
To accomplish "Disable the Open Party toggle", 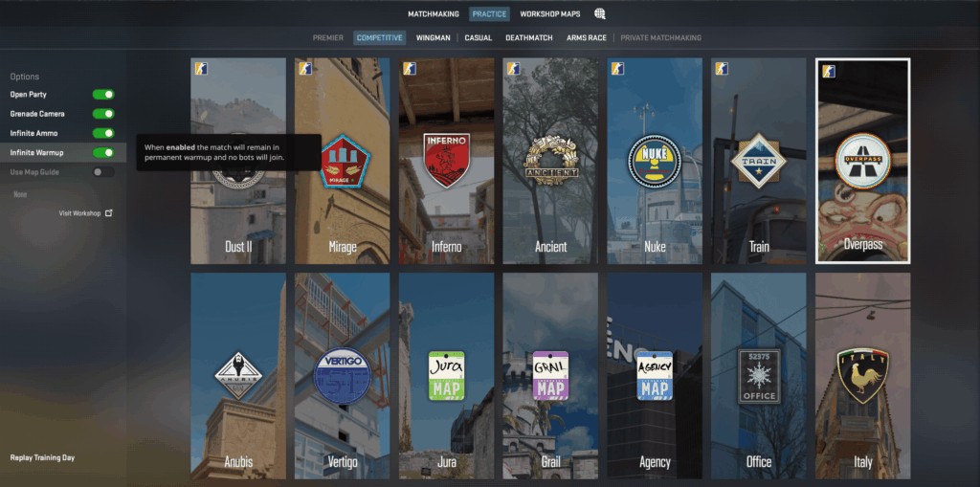I will (103, 95).
